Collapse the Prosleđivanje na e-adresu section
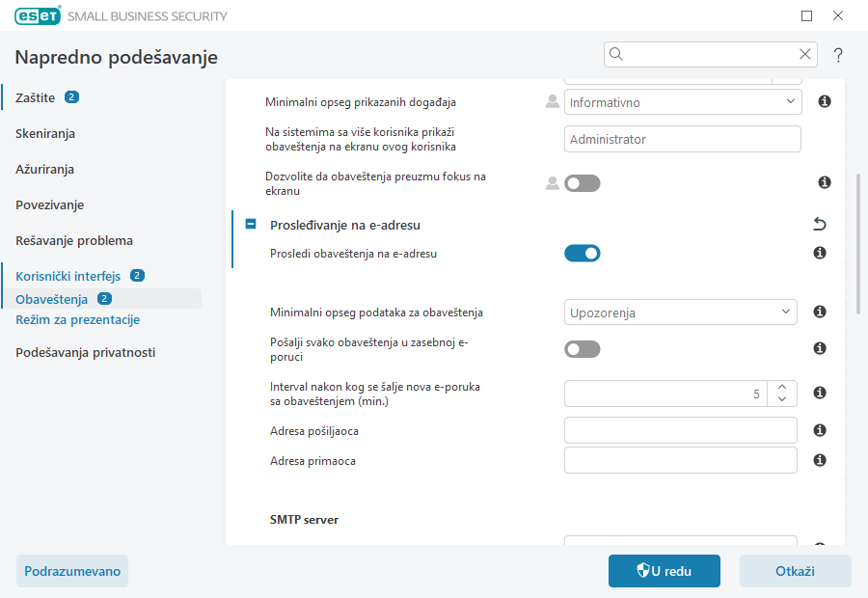868x598 pixels. pos(251,225)
